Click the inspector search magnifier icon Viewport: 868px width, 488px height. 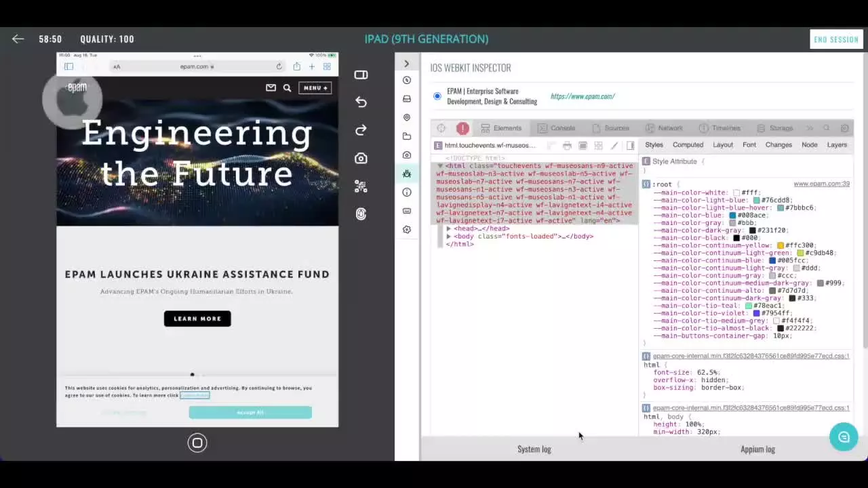[x=827, y=128]
